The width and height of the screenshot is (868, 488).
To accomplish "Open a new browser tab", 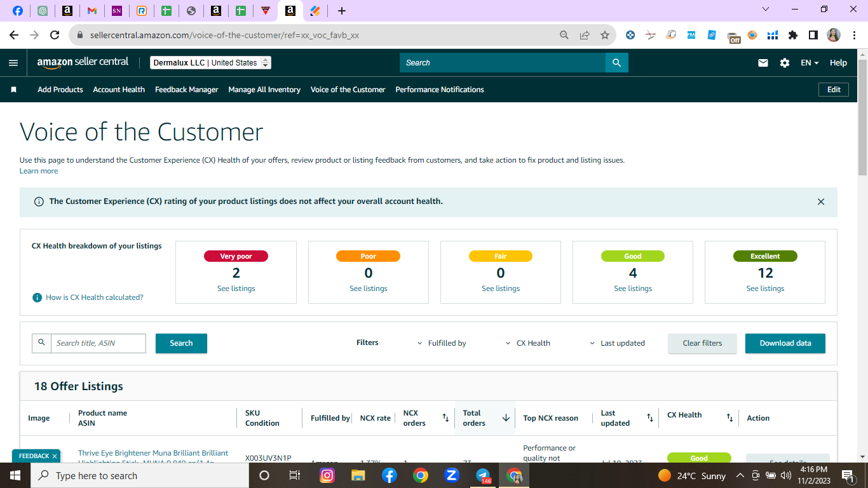I will tap(342, 11).
